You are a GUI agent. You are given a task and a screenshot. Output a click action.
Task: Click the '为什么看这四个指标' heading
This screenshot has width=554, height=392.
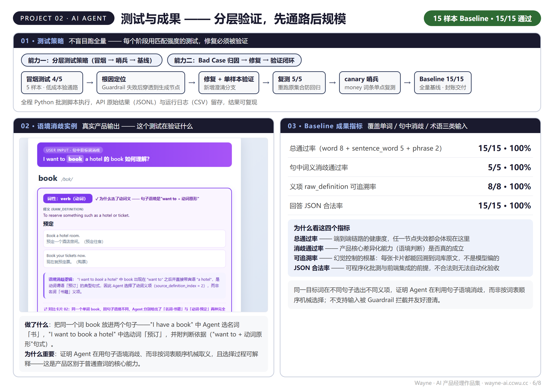tap(322, 228)
